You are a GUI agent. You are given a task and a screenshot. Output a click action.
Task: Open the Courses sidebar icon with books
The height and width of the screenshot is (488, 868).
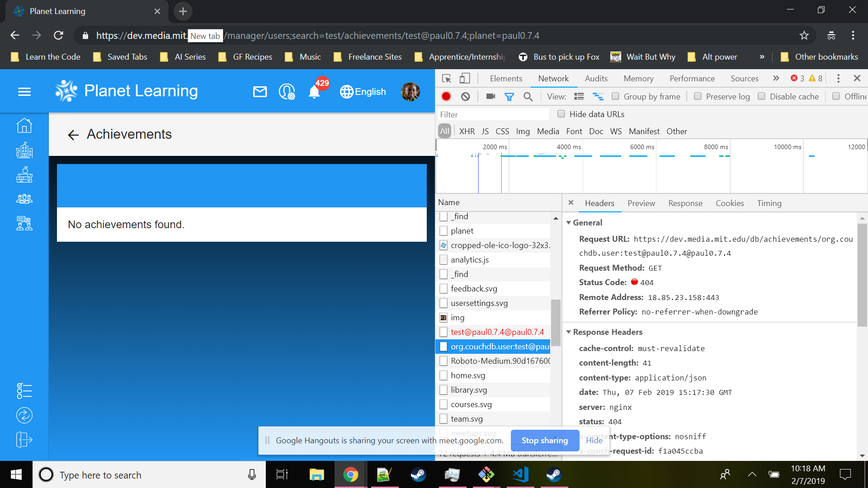coord(24,175)
